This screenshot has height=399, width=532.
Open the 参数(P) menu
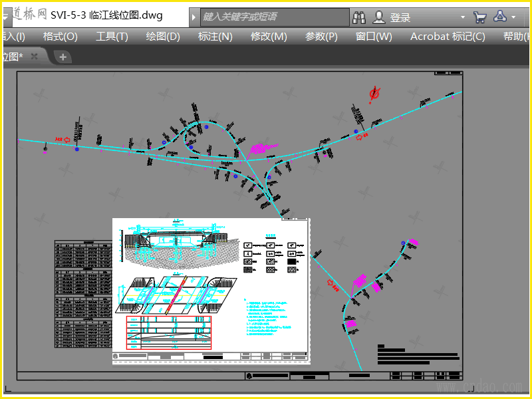pos(321,37)
